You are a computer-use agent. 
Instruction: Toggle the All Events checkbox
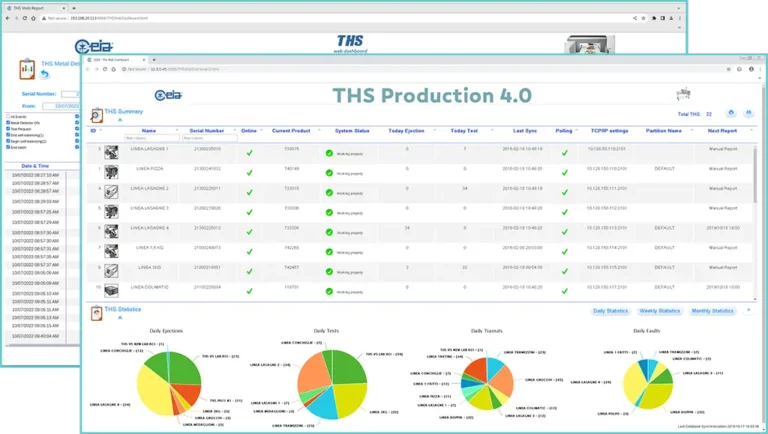point(8,117)
